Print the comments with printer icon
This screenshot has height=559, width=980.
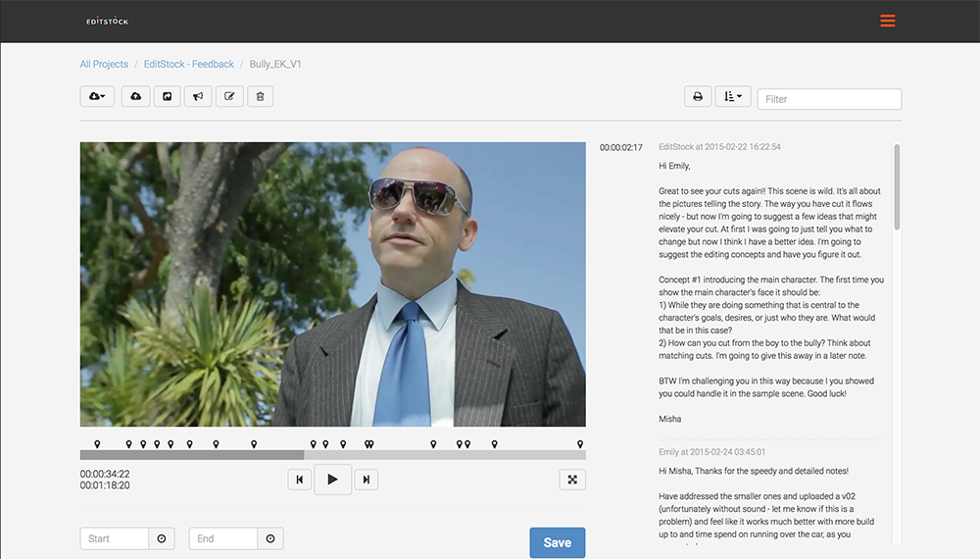698,97
